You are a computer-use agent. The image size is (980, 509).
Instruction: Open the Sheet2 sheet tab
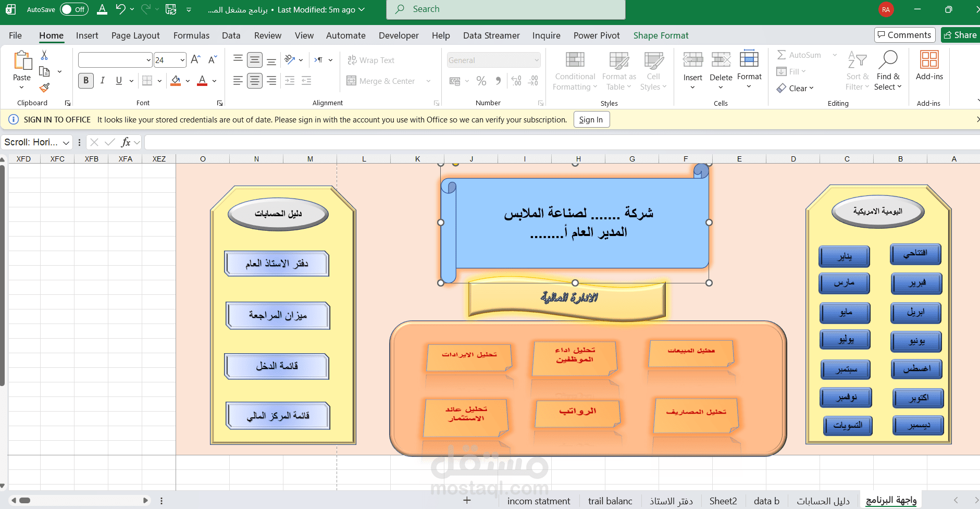(723, 501)
